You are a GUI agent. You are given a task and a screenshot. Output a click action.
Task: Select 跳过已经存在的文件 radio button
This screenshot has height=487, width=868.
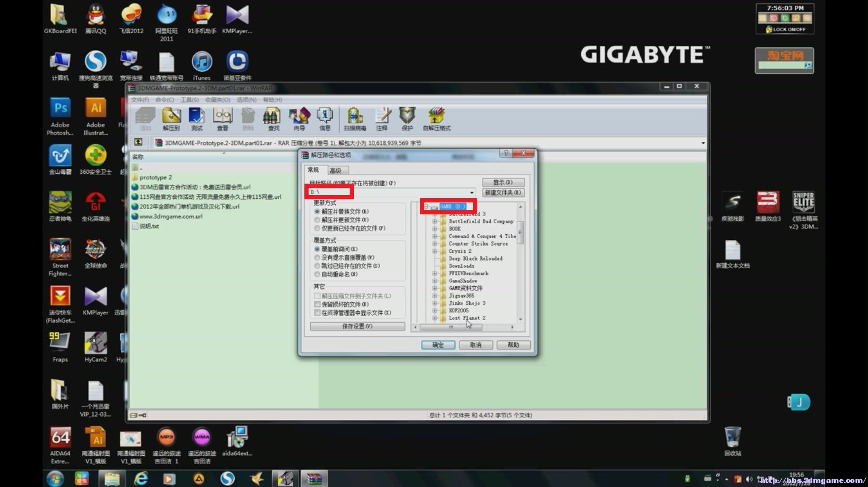coord(317,266)
